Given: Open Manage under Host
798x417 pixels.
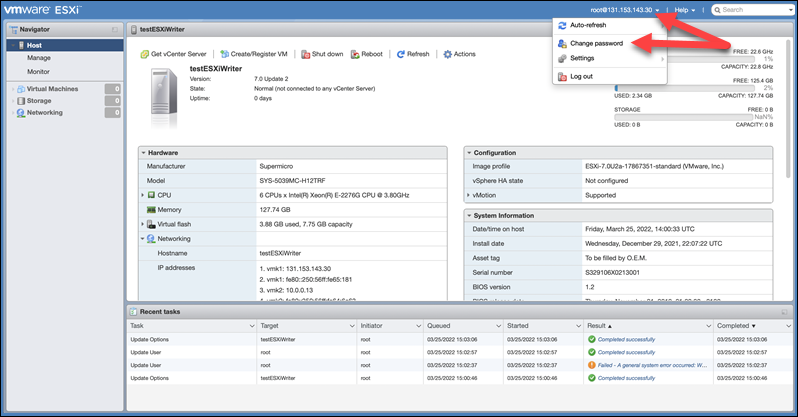Looking at the screenshot, I should [x=39, y=58].
